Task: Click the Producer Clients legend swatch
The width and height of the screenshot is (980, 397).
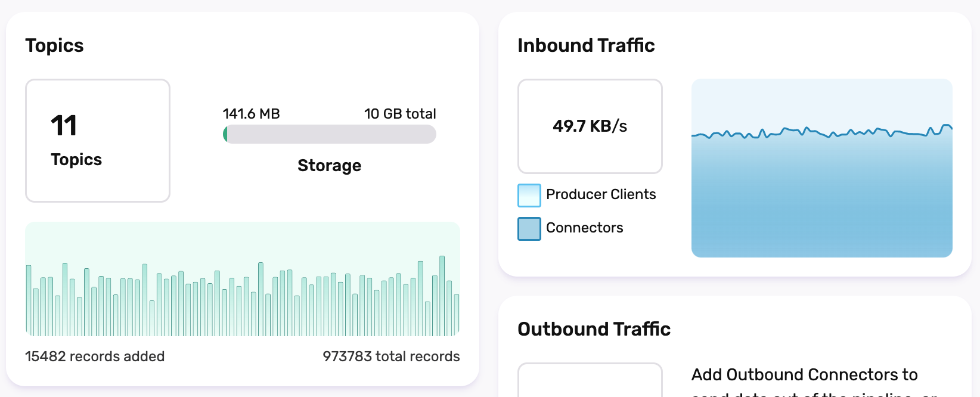Action: point(529,195)
